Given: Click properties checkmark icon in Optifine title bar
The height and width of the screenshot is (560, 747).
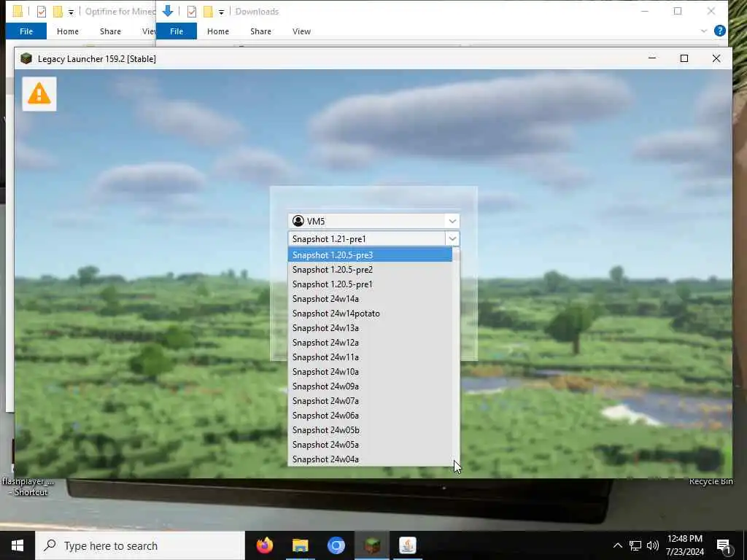Looking at the screenshot, I should point(42,12).
